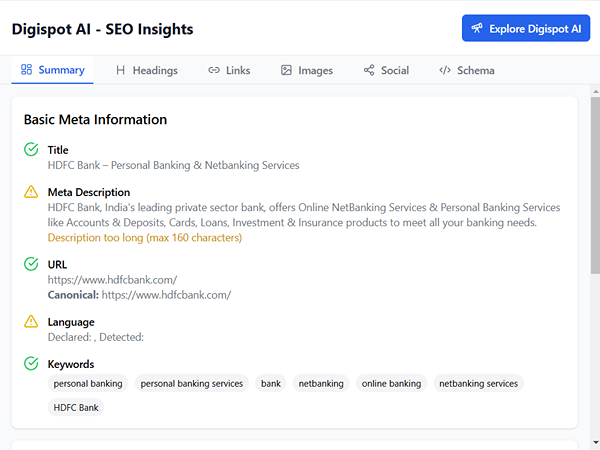The image size is (600, 450).
Task: Click the green check icon beside Keywords
Action: pyautogui.click(x=31, y=364)
